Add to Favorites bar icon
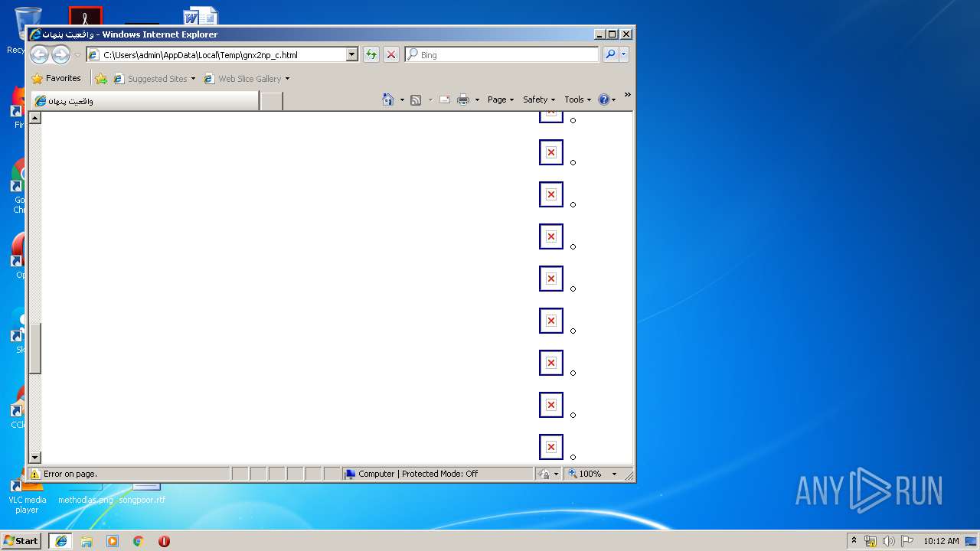 [101, 78]
